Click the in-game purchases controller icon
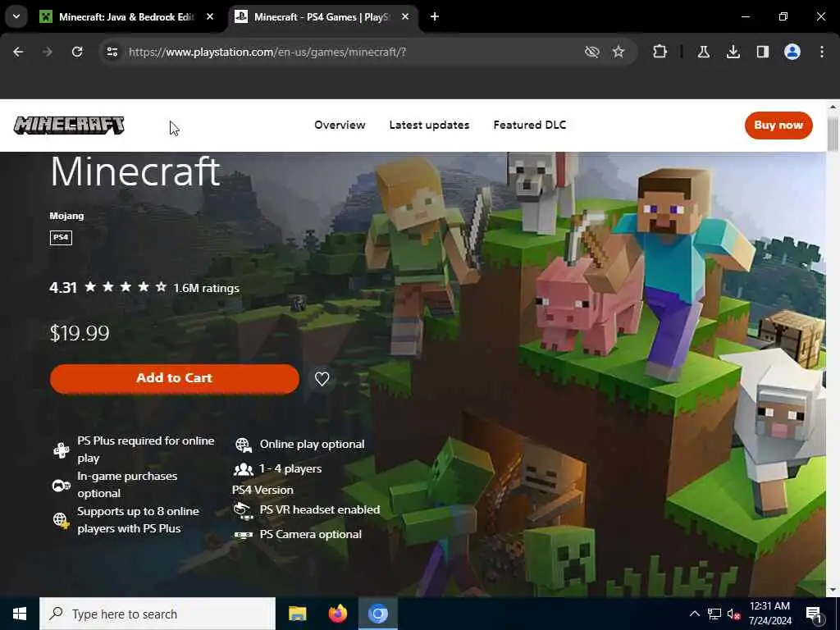The image size is (840, 630). (x=61, y=486)
